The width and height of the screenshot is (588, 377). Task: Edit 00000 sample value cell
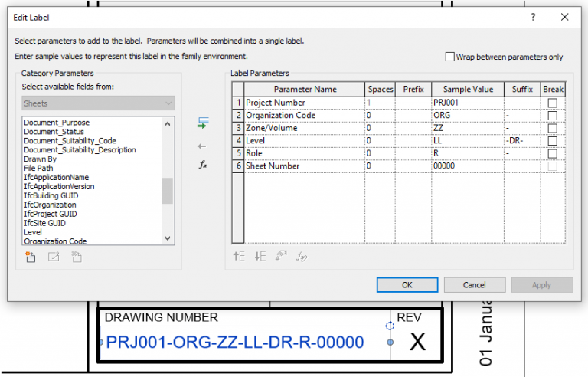(468, 166)
